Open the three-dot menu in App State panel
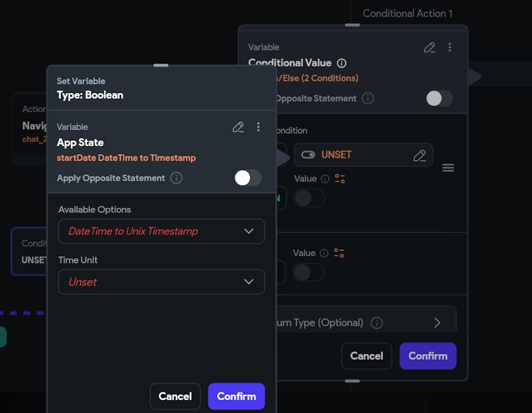Image resolution: width=532 pixels, height=413 pixels. click(x=259, y=127)
